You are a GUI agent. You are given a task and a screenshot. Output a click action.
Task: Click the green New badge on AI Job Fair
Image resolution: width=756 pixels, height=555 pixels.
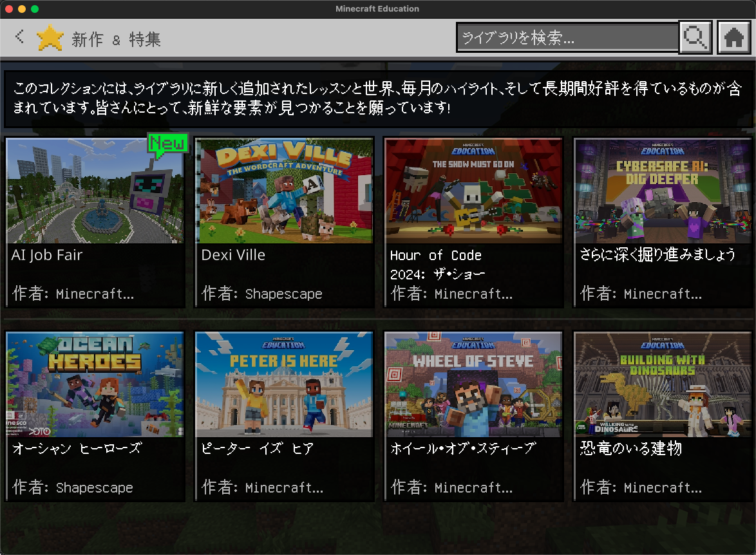(x=167, y=145)
